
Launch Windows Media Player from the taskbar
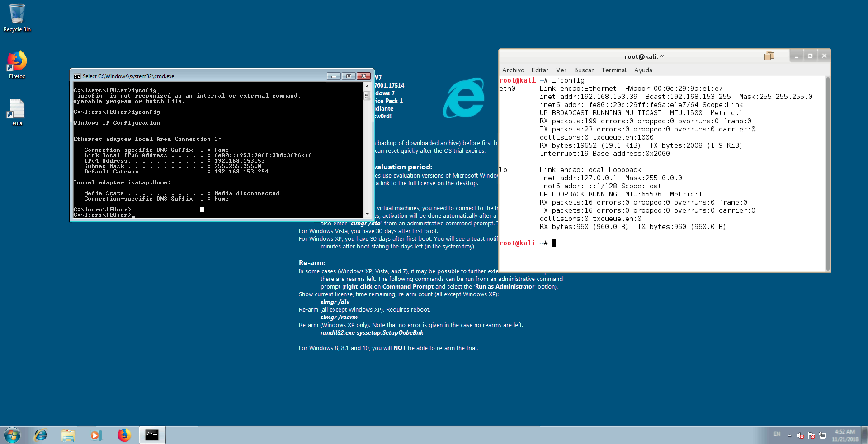pyautogui.click(x=95, y=435)
